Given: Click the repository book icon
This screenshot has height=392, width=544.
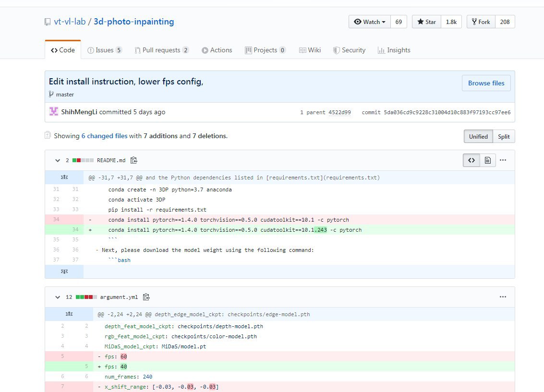Looking at the screenshot, I should coord(48,22).
